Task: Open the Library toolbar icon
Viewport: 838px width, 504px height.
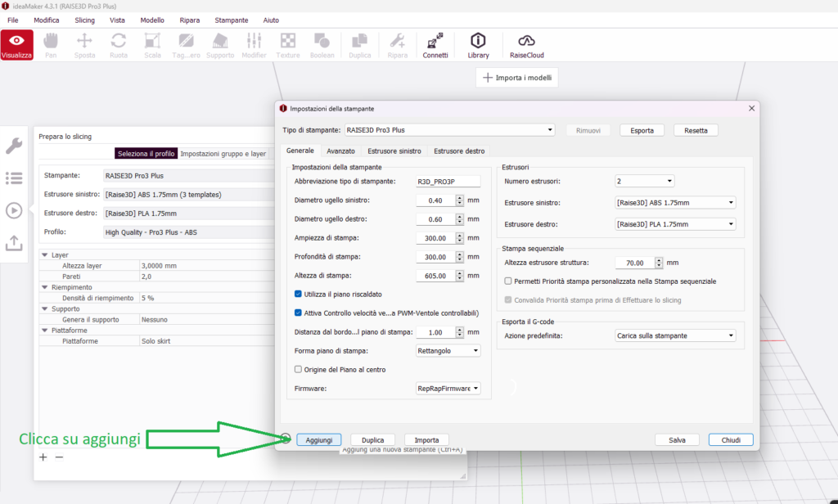Action: click(478, 45)
